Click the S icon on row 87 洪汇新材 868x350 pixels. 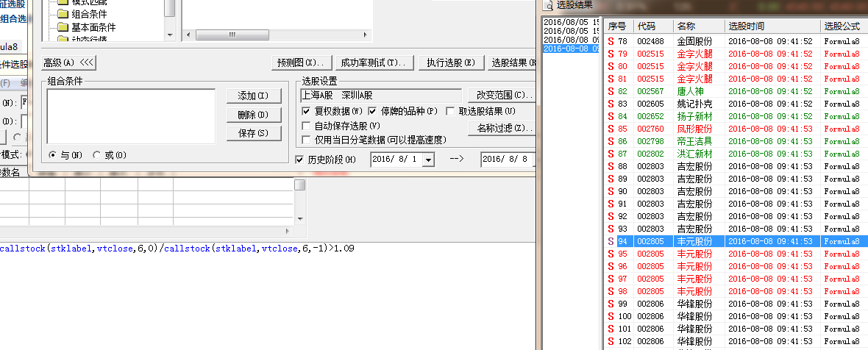point(611,154)
